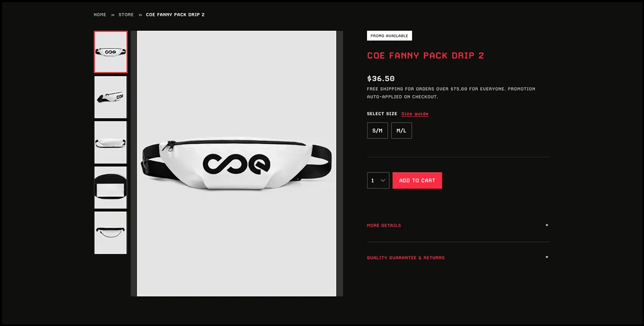This screenshot has height=326, width=644.
Task: Choose the M/L size option
Action: pyautogui.click(x=401, y=131)
